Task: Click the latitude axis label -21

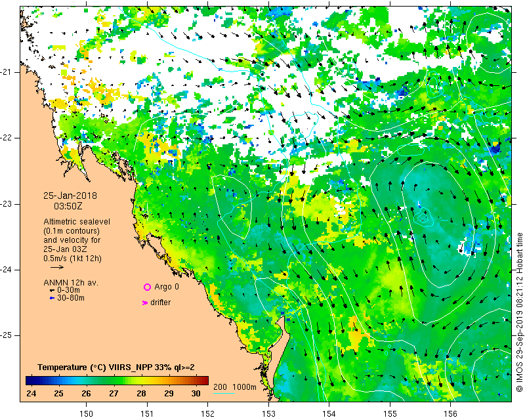Action: (x=6, y=72)
